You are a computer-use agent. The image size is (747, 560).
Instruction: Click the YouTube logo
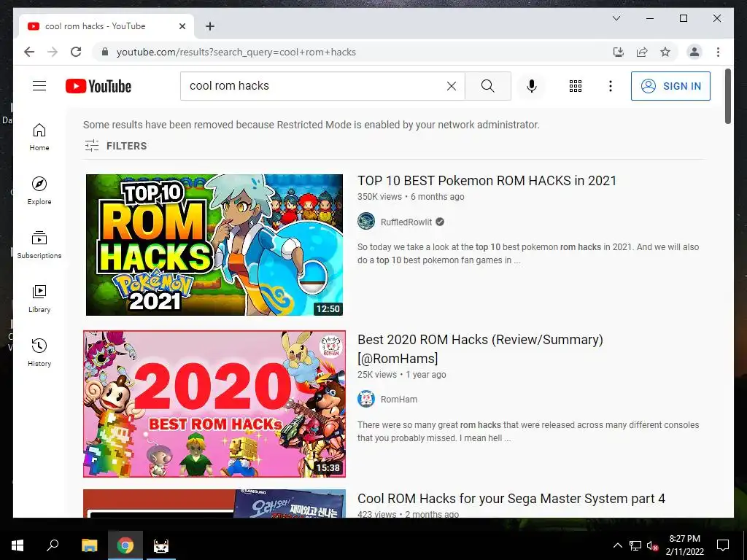98,86
